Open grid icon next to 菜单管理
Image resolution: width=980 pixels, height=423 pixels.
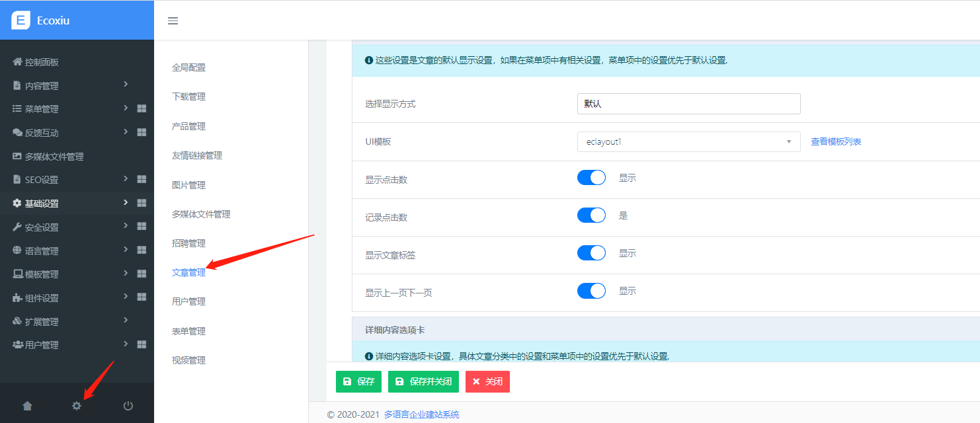[142, 108]
